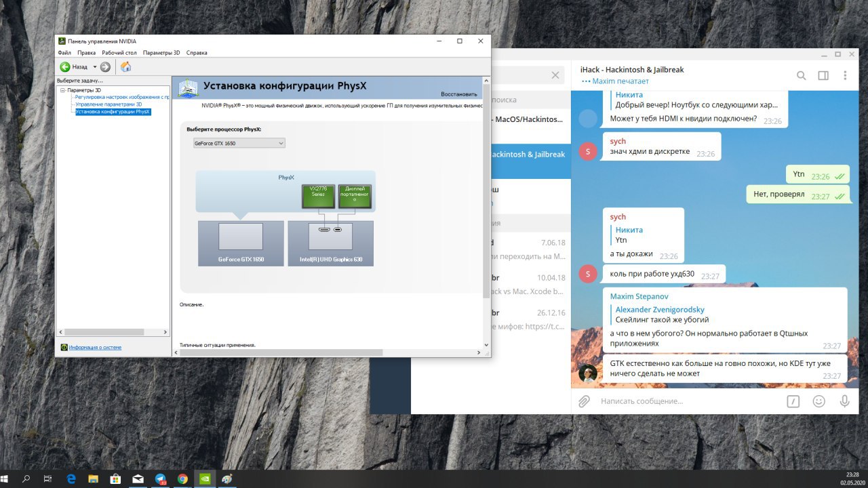The image size is (868, 488).
Task: Attach a file in Telegram
Action: click(x=584, y=401)
